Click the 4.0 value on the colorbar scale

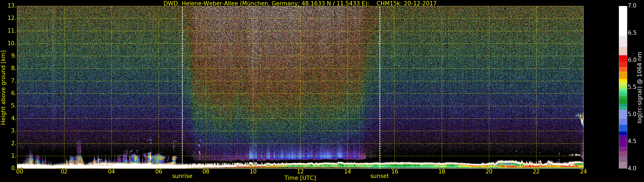click(x=632, y=168)
